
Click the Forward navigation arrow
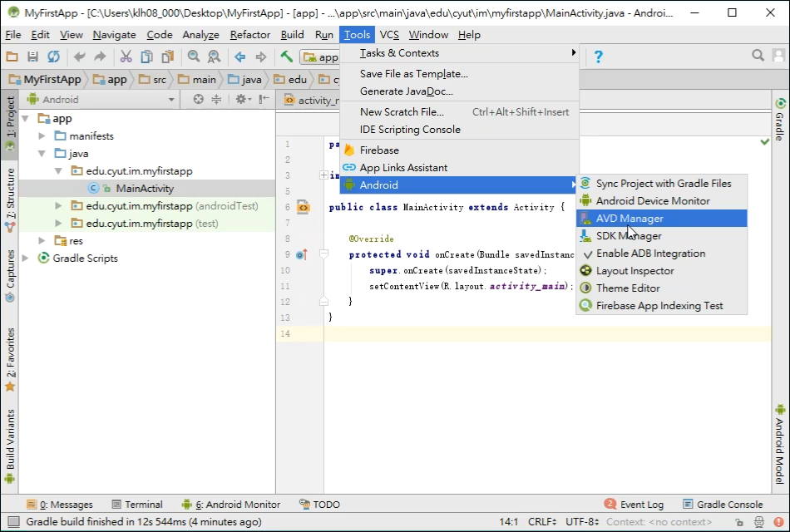pos(260,57)
